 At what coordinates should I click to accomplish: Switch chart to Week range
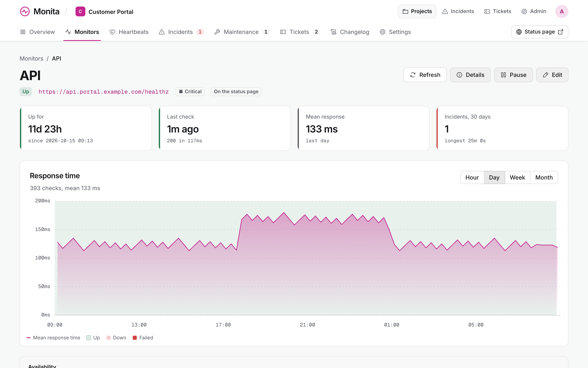pos(517,177)
